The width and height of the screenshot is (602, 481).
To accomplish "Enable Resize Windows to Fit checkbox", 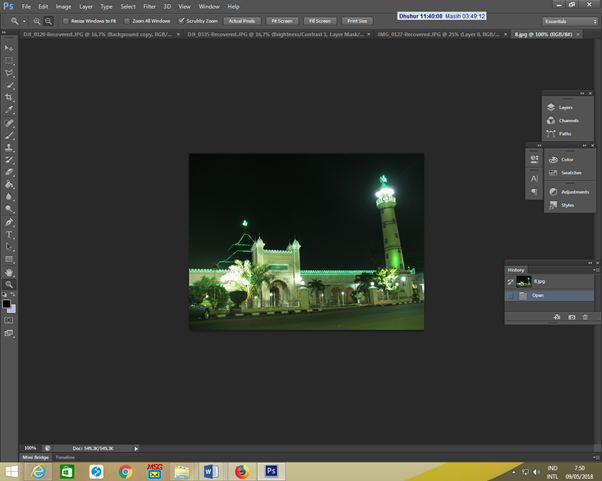I will (x=66, y=20).
